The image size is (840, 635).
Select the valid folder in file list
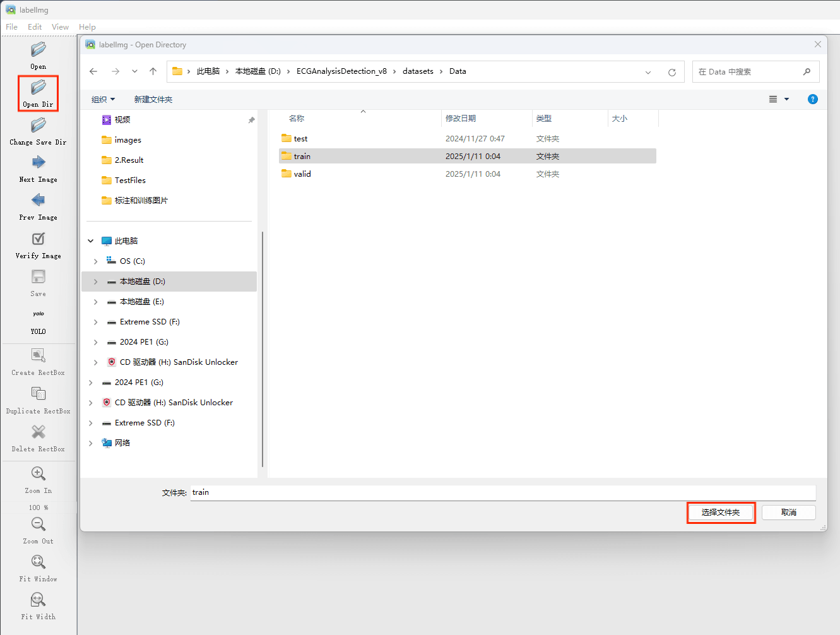[302, 174]
